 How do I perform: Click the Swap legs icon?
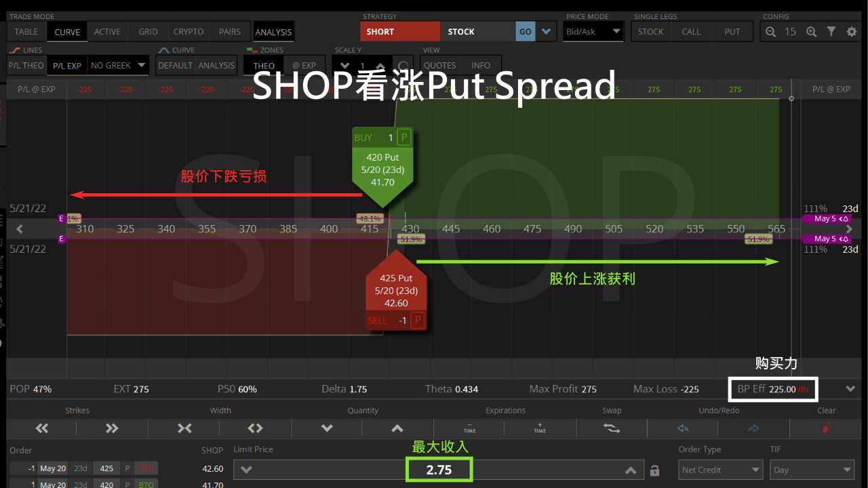pos(612,428)
